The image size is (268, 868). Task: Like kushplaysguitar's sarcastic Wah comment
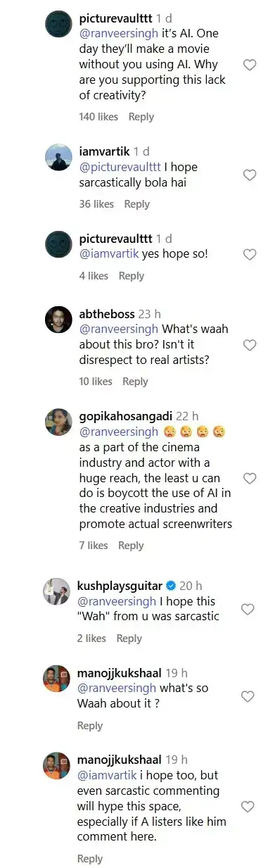pos(248,609)
